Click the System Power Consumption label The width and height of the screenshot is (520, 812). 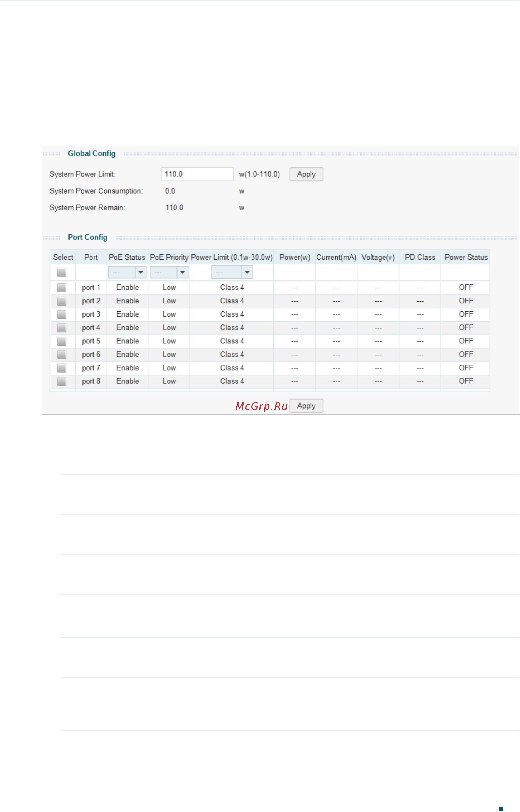click(x=96, y=191)
